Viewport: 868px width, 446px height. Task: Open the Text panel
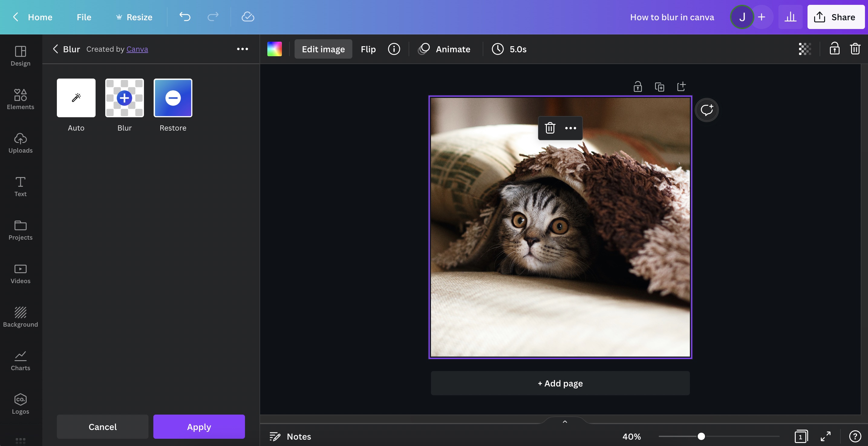20,186
